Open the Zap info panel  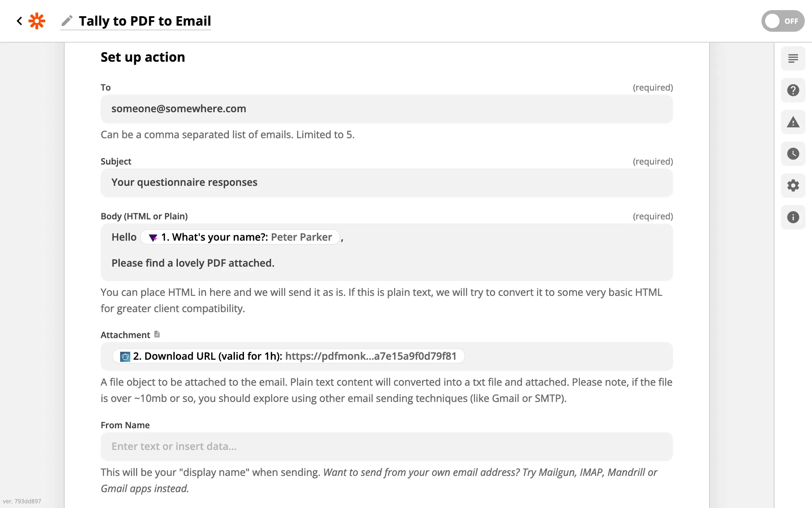pos(793,217)
